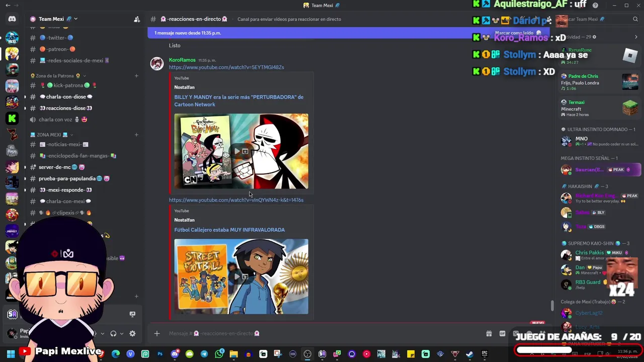Viewport: 644px width, 362px height.
Task: Click the plus attachment icon in the message box
Action: coord(157,333)
